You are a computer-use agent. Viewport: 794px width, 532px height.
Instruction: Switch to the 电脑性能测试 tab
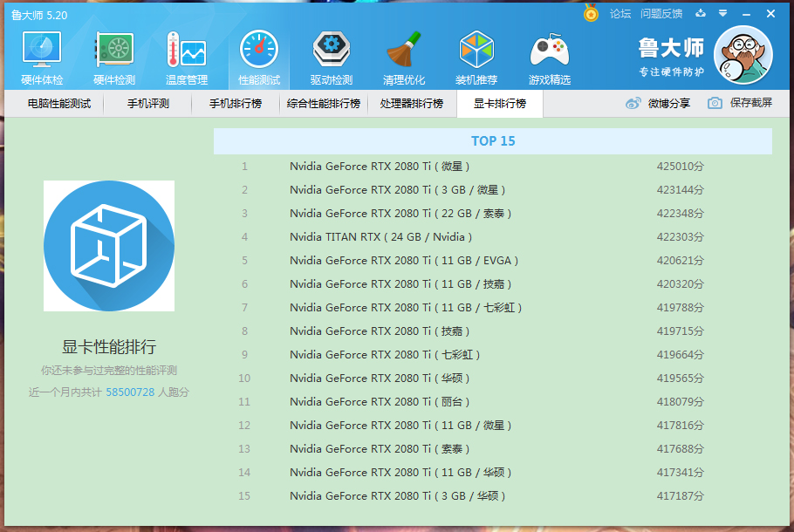59,104
